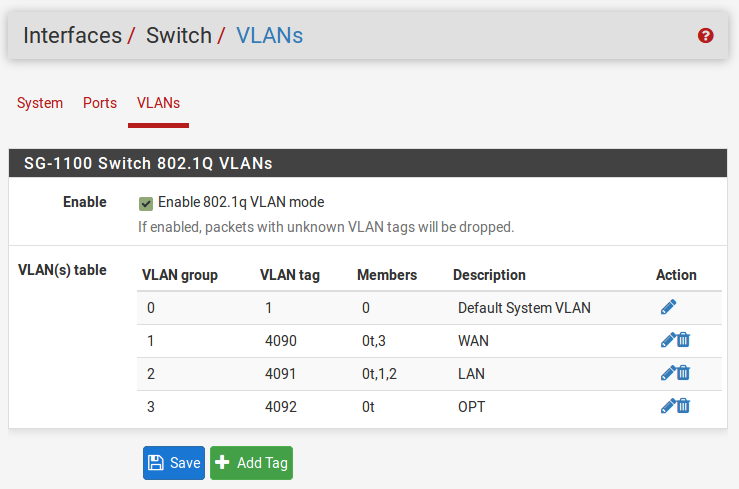Go to Interfaces breadcrumb link
Viewport: 739px width, 489px height.
[x=72, y=36]
